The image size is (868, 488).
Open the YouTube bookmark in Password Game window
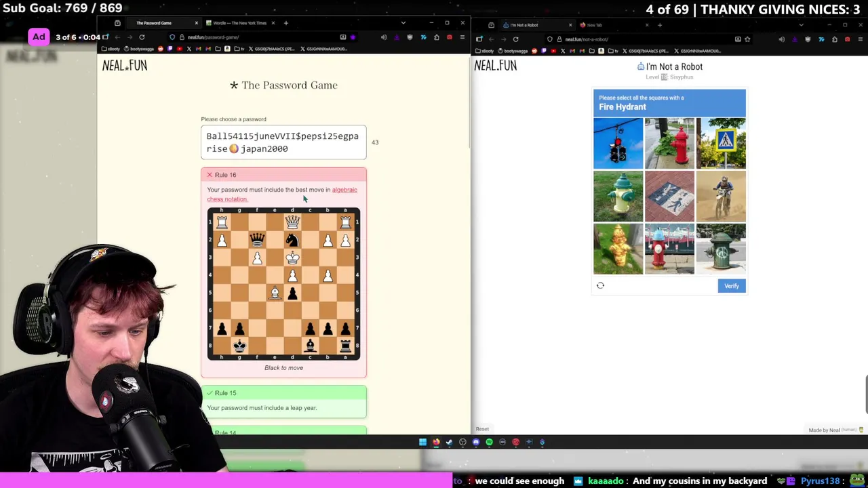click(179, 49)
